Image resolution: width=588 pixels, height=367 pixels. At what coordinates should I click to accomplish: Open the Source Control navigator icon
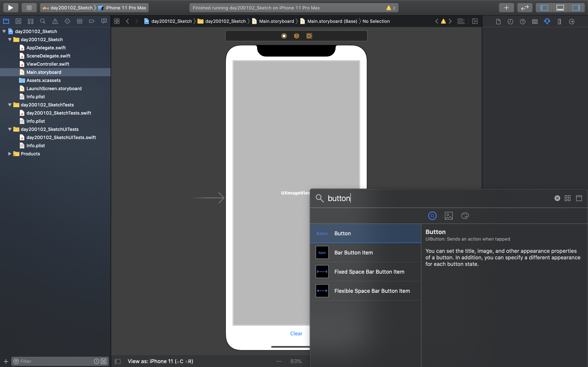pyautogui.click(x=18, y=21)
